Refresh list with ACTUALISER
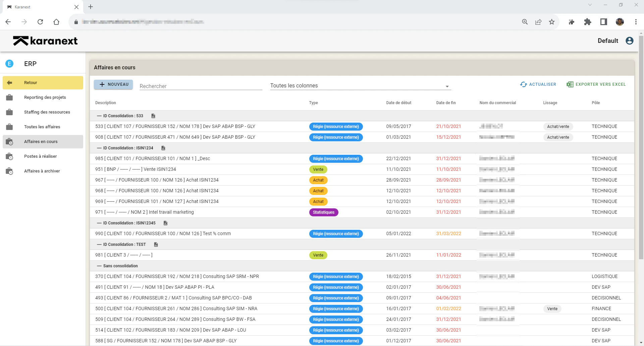Image resolution: width=644 pixels, height=346 pixels. pos(538,84)
